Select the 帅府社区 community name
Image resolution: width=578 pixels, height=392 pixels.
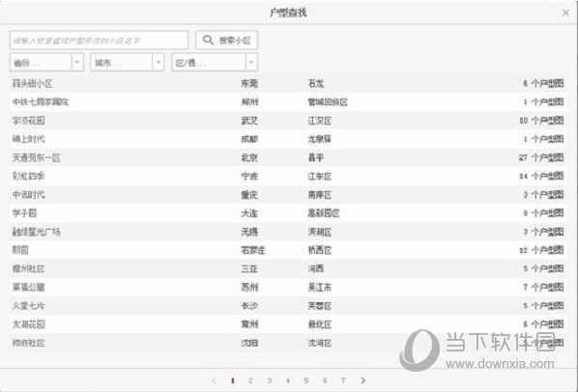coord(28,343)
